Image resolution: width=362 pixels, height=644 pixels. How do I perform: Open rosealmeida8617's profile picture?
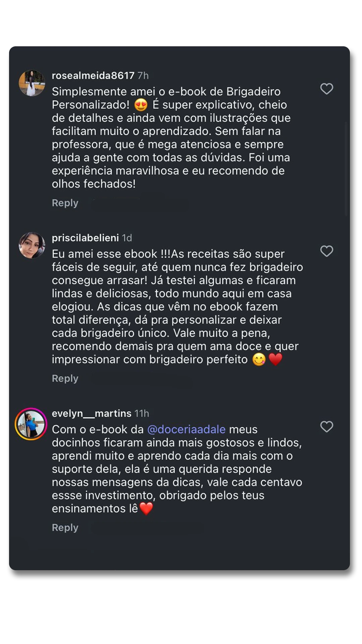pyautogui.click(x=32, y=83)
